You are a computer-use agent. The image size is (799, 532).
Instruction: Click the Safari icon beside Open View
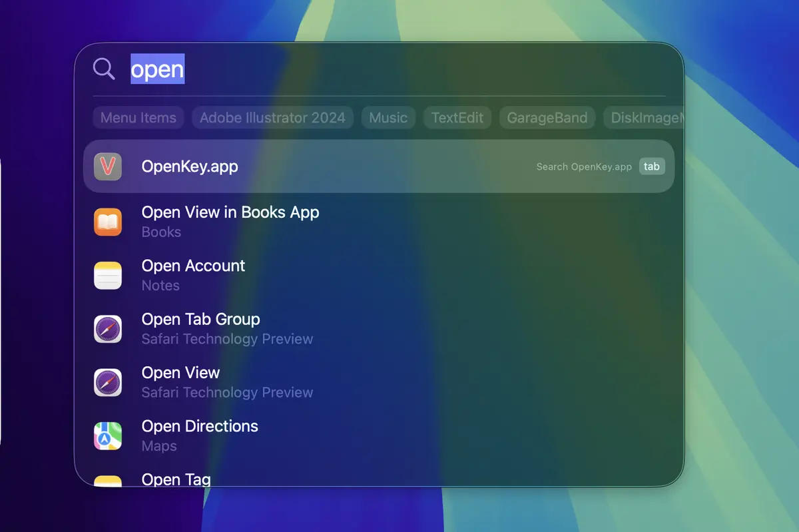pyautogui.click(x=109, y=382)
